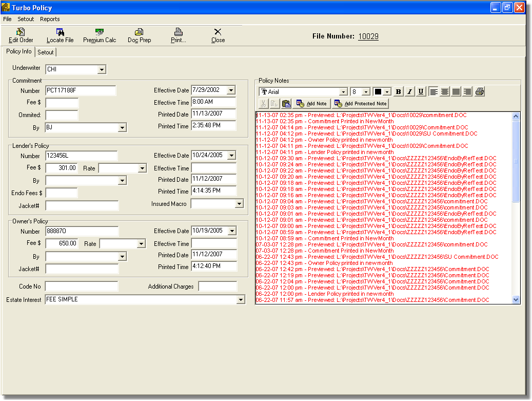
Task: Toggle underline formatting in Policy Notes
Action: [x=421, y=92]
